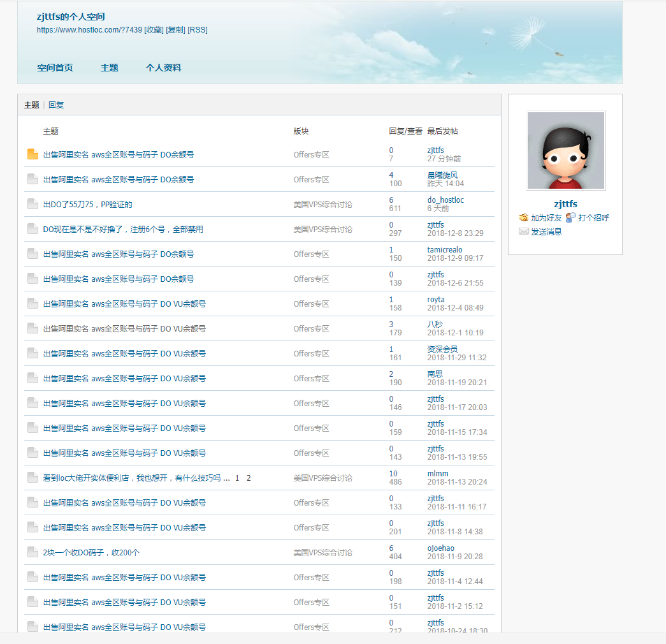Click [RSS] link in header

(x=198, y=30)
